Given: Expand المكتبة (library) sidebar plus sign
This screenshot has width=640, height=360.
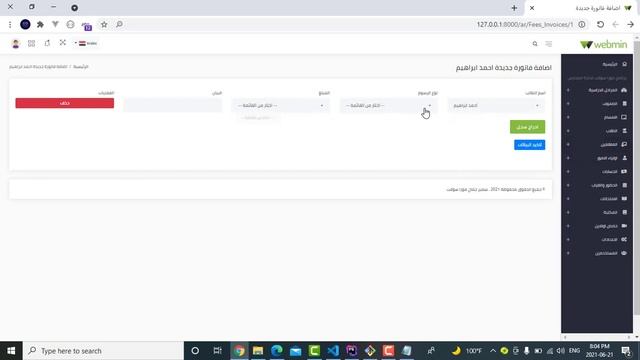Looking at the screenshot, I should click(x=568, y=212).
